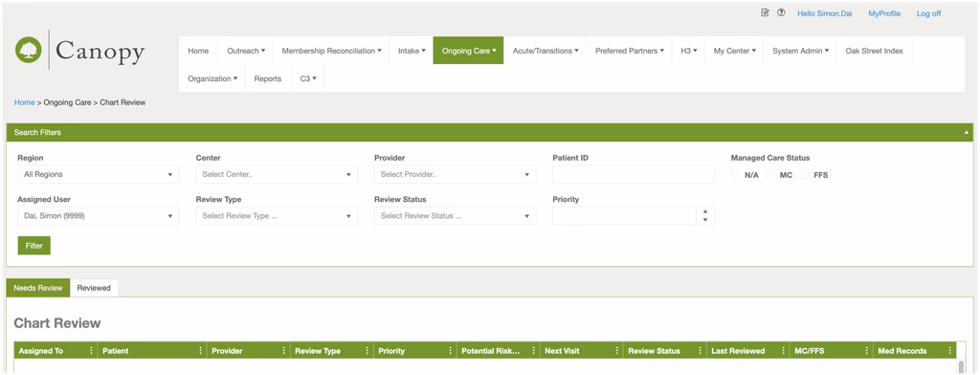Select the FFS managed care status
This screenshot has height=375, width=980.
pos(805,175)
